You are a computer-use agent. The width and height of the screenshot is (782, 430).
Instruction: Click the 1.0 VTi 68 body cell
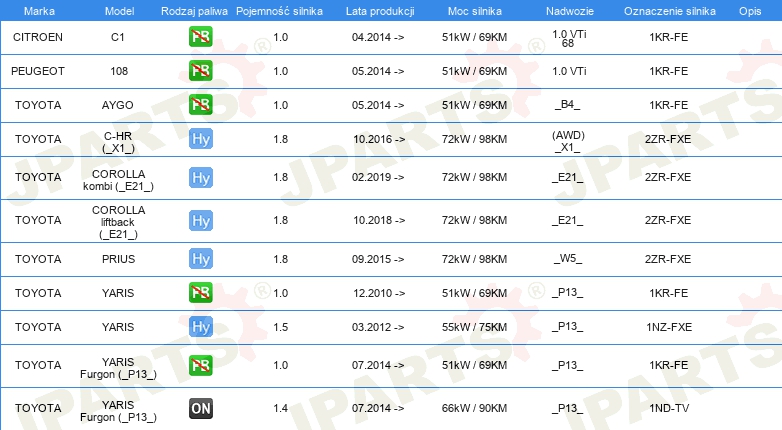click(x=569, y=38)
